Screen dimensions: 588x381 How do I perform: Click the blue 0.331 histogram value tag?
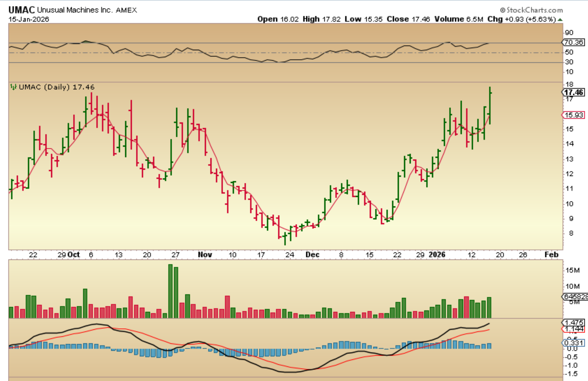click(x=573, y=343)
